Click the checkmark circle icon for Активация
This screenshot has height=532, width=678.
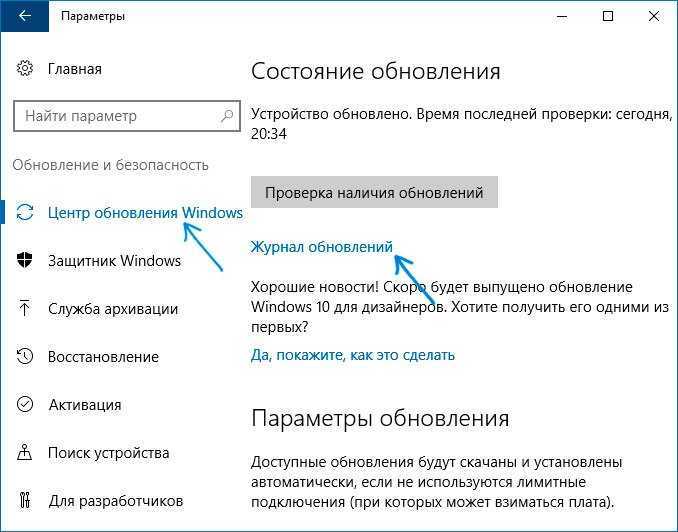[25, 404]
